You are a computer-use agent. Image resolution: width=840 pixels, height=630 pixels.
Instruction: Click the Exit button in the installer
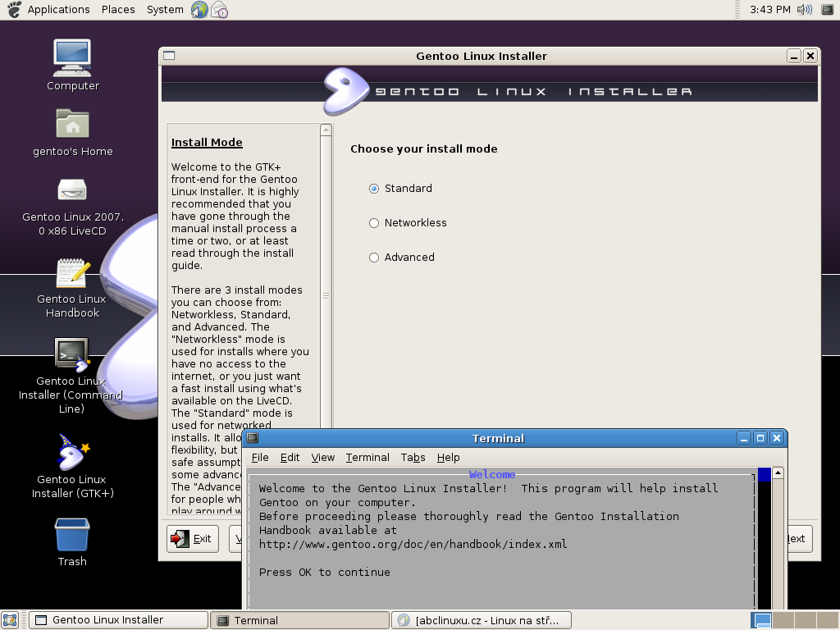pyautogui.click(x=192, y=539)
